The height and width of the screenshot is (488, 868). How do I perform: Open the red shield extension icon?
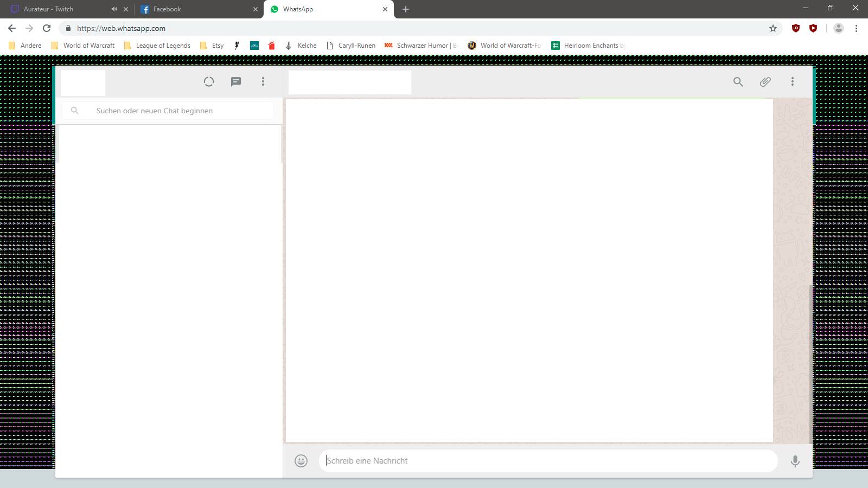pos(813,28)
